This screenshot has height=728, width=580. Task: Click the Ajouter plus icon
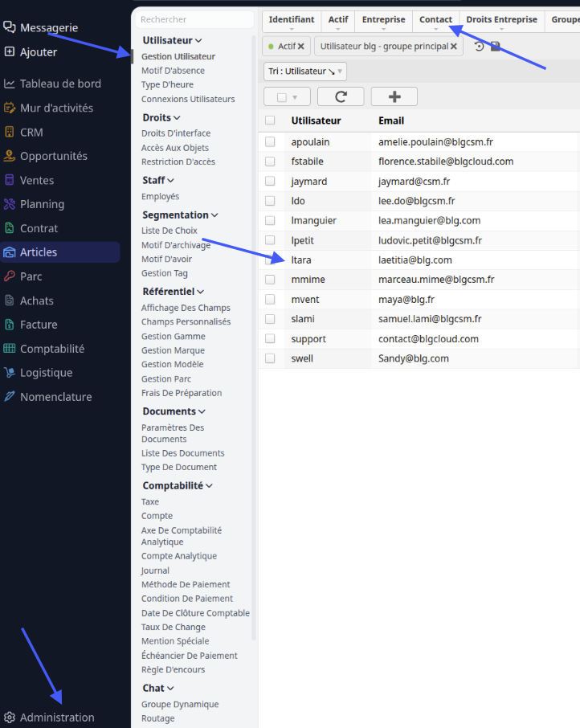(x=10, y=51)
